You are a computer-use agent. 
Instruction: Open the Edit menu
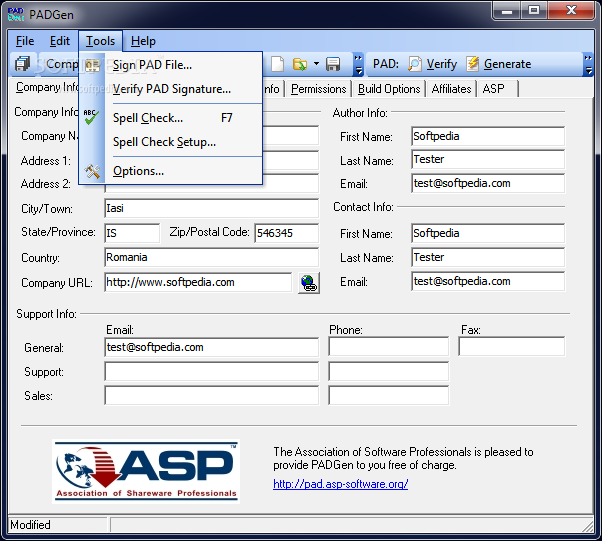(x=60, y=41)
